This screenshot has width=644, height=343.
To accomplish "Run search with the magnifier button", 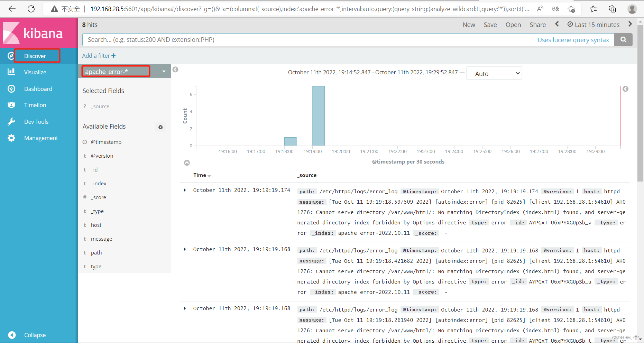I will [x=623, y=40].
